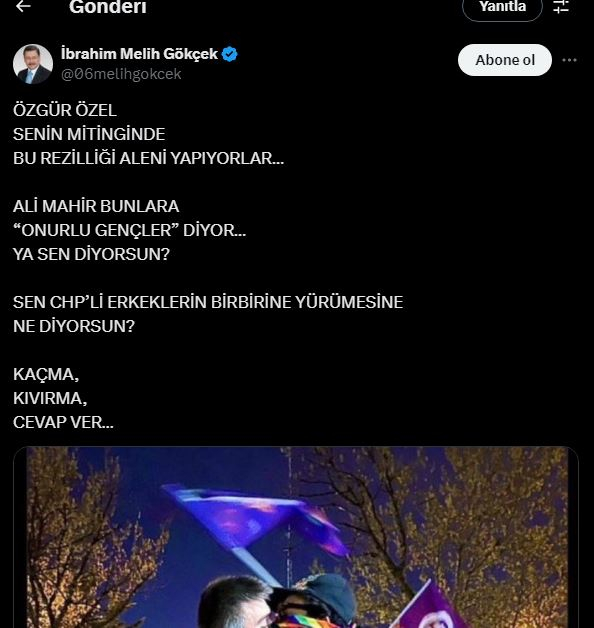The image size is (594, 628).
Task: Click the Yanıtla button
Action: coord(502,7)
